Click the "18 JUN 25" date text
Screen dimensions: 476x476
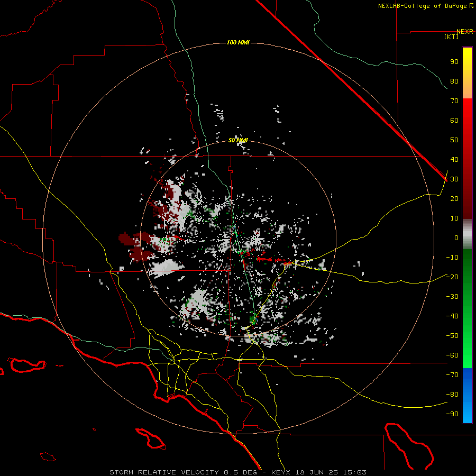click(317, 472)
